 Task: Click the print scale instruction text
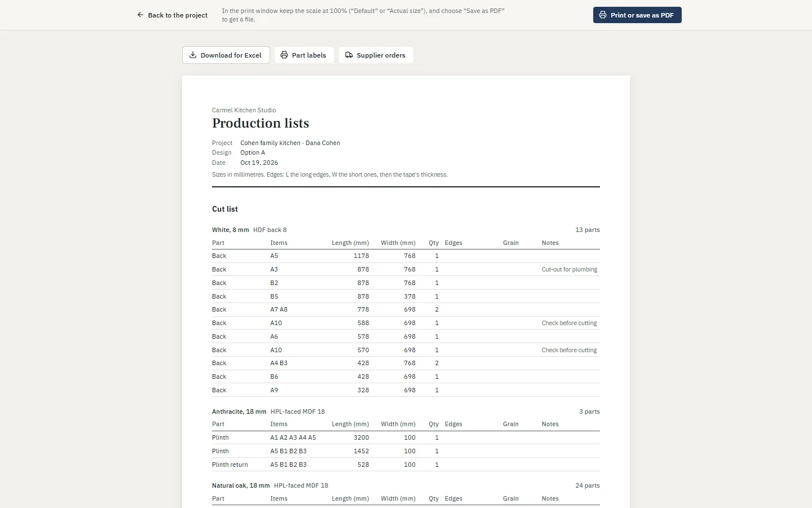pyautogui.click(x=363, y=15)
